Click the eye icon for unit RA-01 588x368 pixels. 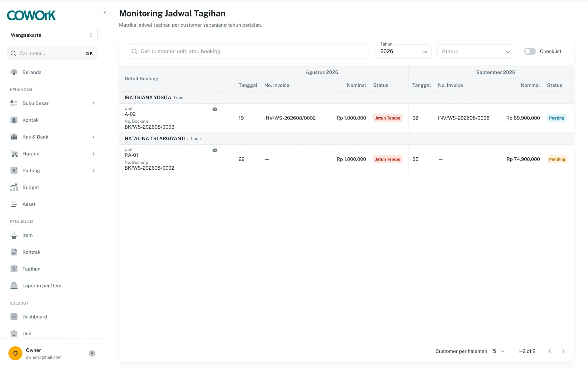[215, 150]
